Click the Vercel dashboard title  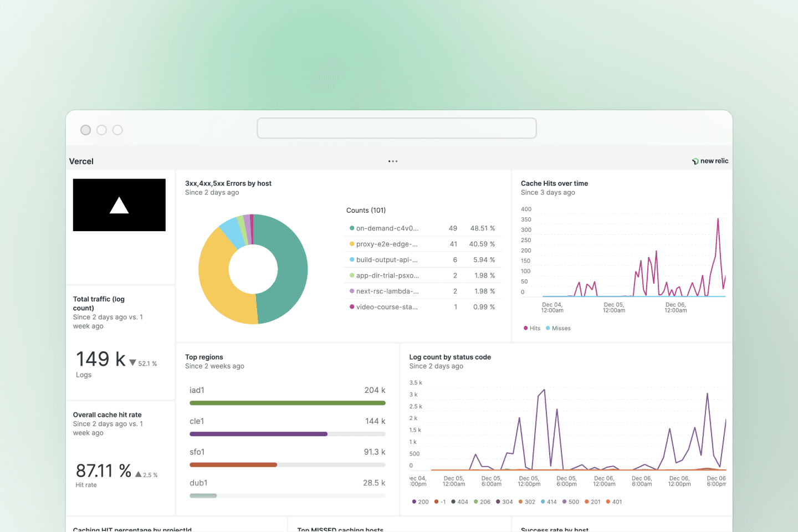[81, 161]
